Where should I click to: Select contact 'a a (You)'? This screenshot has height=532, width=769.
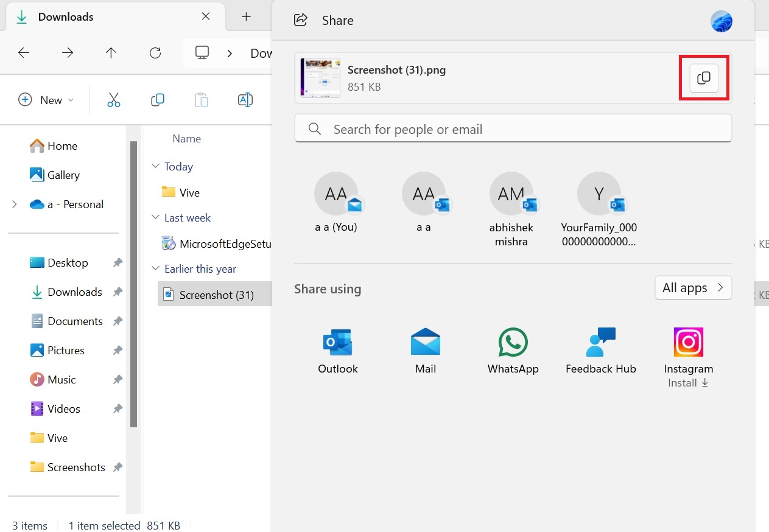tap(336, 203)
